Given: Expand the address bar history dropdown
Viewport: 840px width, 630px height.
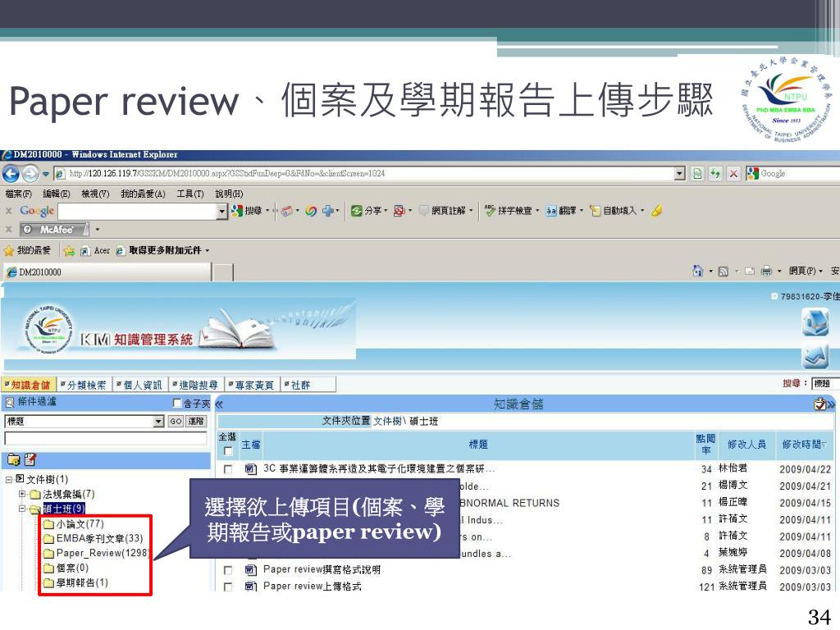Looking at the screenshot, I should click(x=680, y=174).
